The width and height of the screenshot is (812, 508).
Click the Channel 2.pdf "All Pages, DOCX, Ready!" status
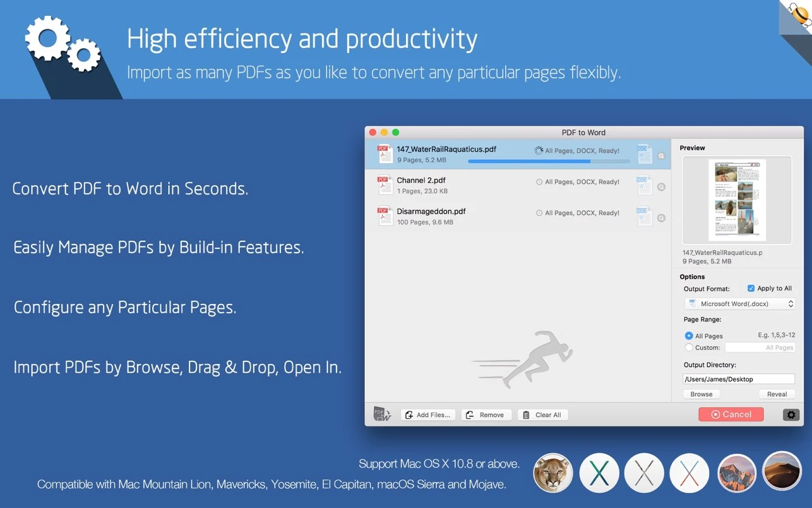[x=582, y=182]
